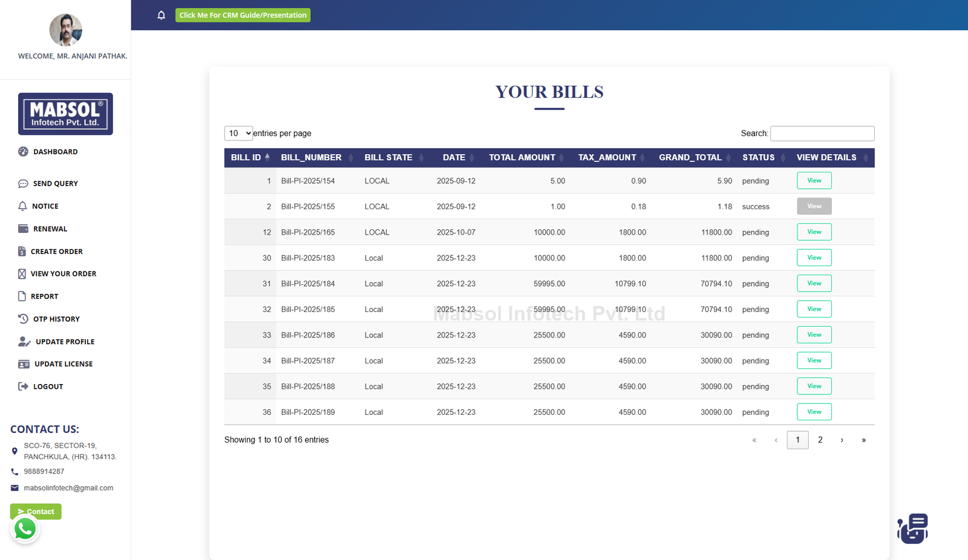Click the user profile photo
Image resolution: width=968 pixels, height=560 pixels.
(65, 30)
